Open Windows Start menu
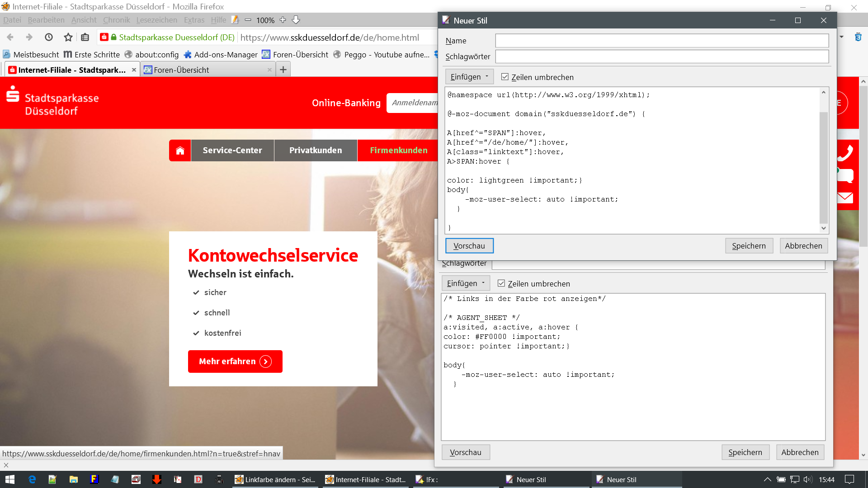Screen dimensions: 868x488 click(x=10, y=479)
